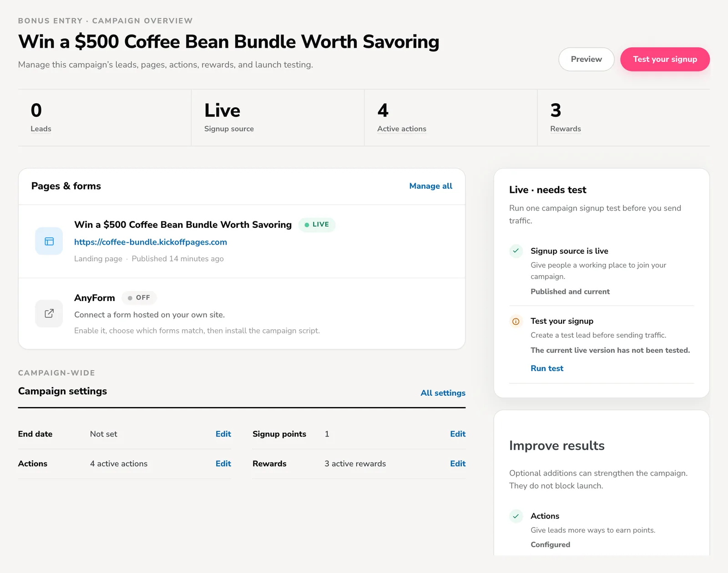Click the green check beside Signup source is live
Image resolution: width=728 pixels, height=573 pixels.
pos(516,251)
